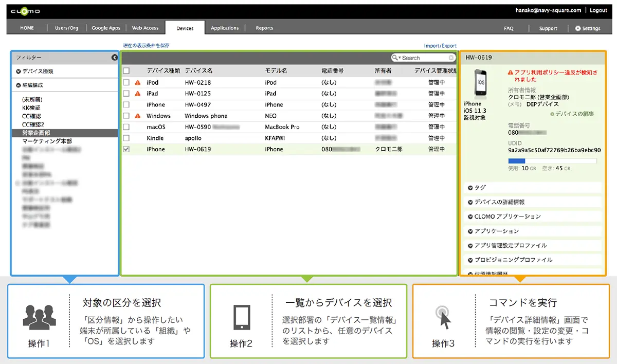The width and height of the screenshot is (617, 364).
Task: Click hanako@navy-square.com account name
Action: click(548, 10)
